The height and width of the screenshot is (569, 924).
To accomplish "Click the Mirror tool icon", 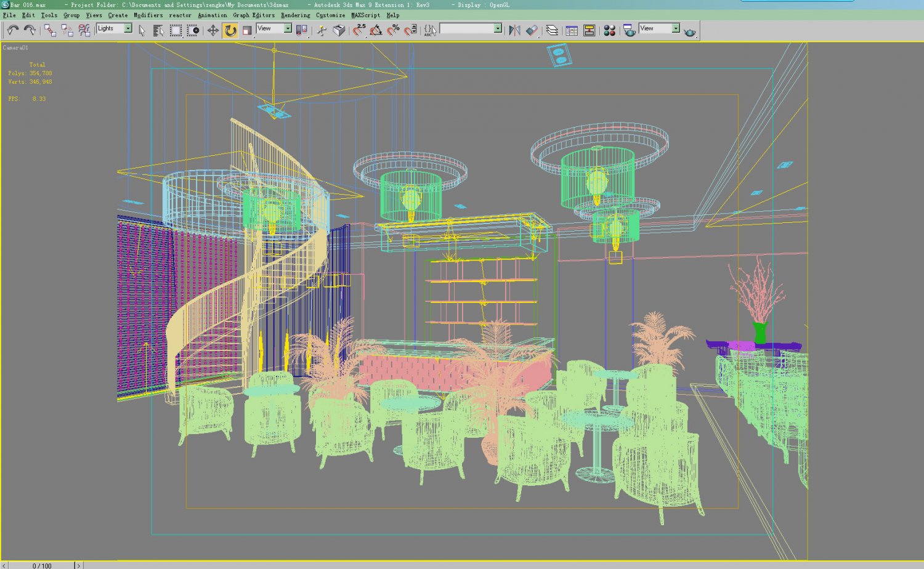I will coord(514,29).
